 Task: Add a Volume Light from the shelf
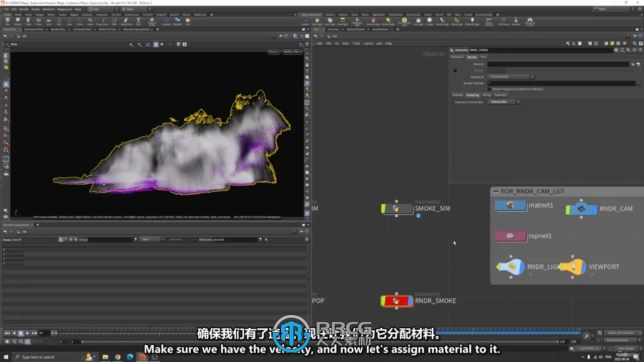[x=373, y=22]
